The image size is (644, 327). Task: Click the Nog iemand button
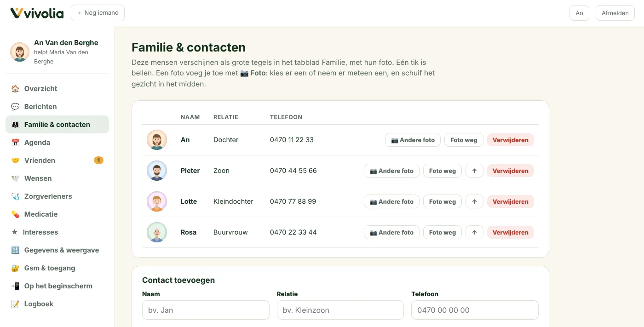coord(98,13)
